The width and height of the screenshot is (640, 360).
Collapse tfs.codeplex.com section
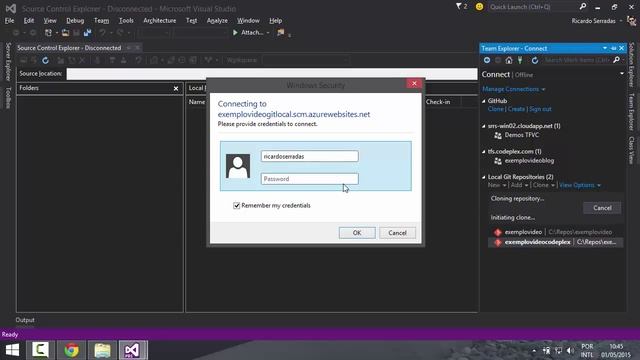484,151
